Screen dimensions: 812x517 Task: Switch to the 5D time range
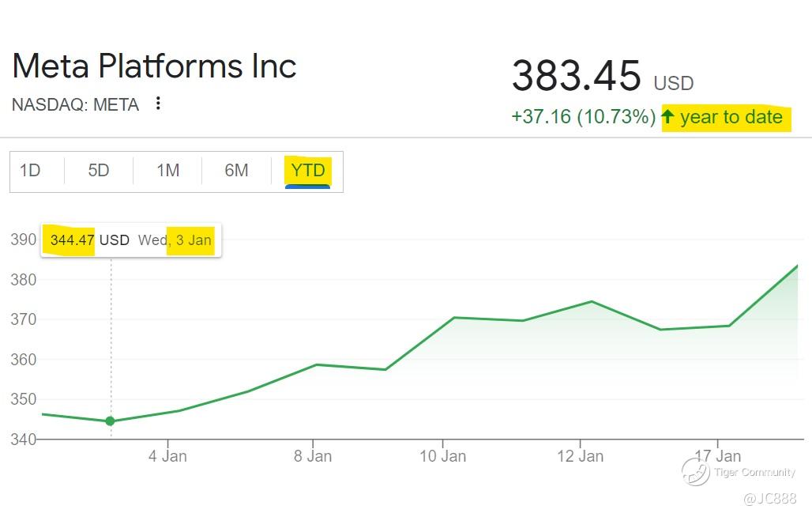99,171
